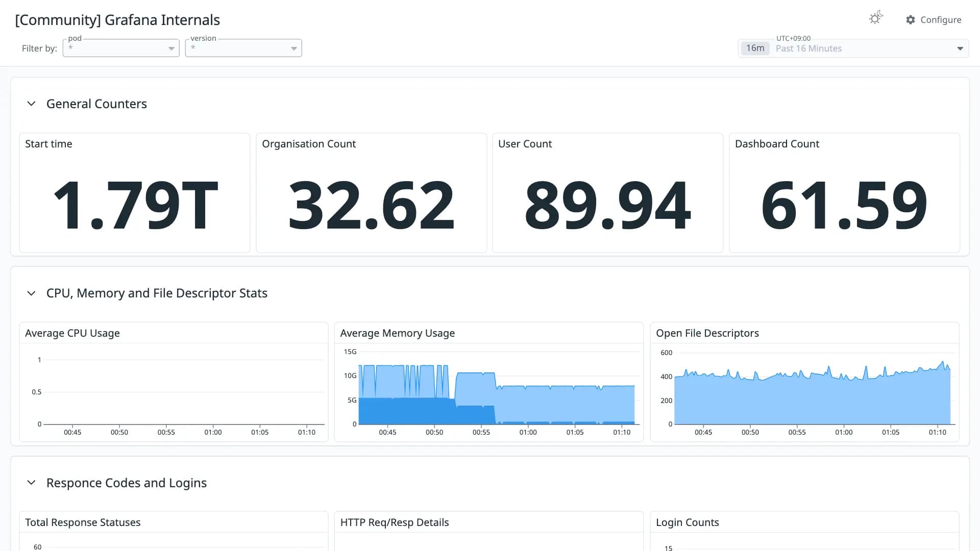Click the Login Counts widget title
This screenshot has width=980, height=551.
point(688,522)
